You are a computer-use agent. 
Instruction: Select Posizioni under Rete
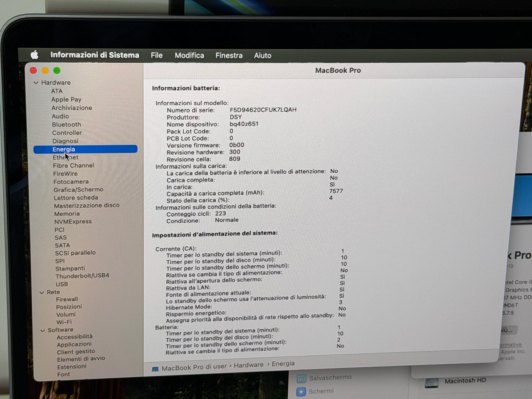tap(69, 307)
